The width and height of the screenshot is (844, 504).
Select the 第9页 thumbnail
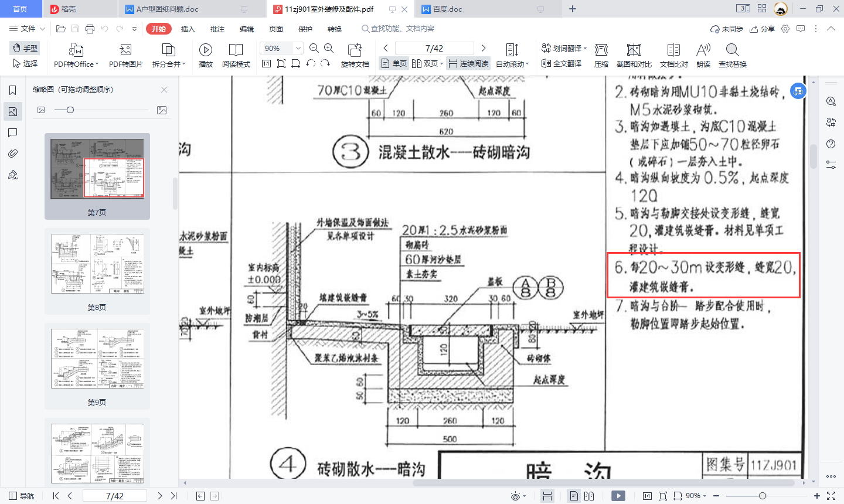tap(97, 366)
